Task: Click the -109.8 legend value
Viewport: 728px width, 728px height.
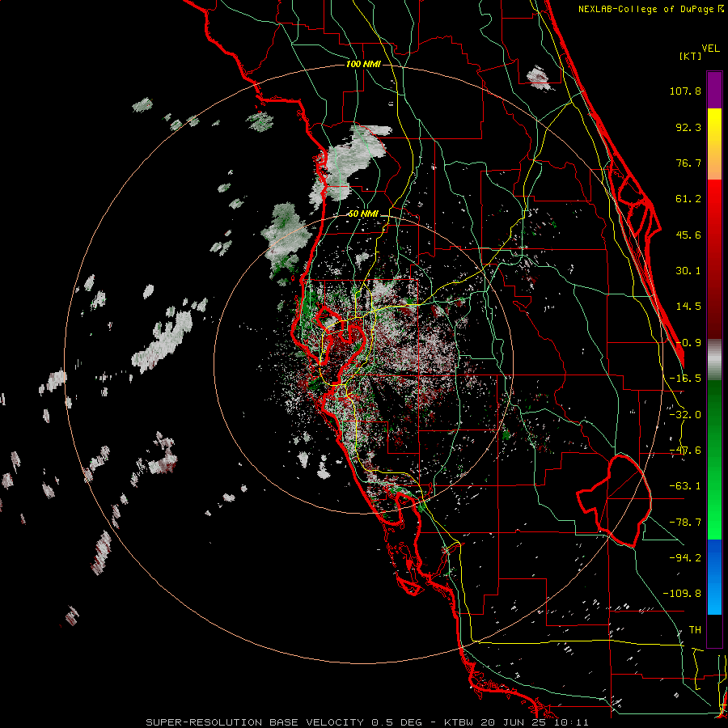Action: [682, 594]
